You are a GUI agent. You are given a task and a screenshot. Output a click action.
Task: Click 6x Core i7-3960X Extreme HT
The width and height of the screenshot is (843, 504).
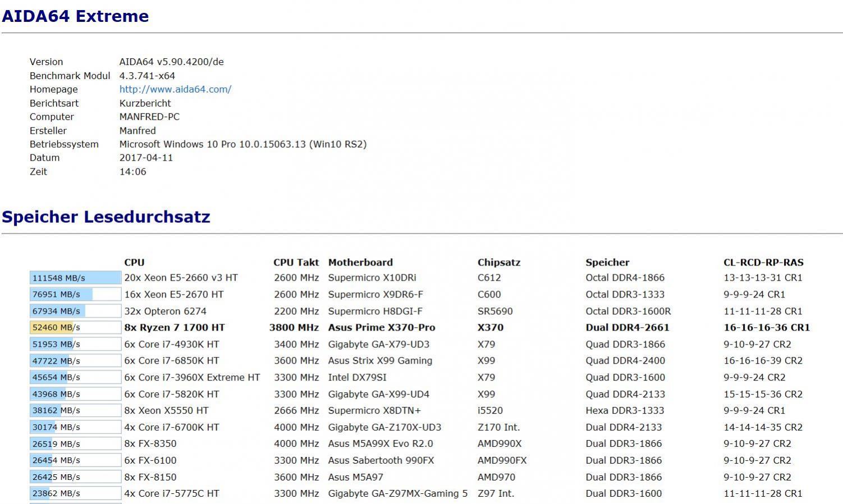[x=192, y=377]
